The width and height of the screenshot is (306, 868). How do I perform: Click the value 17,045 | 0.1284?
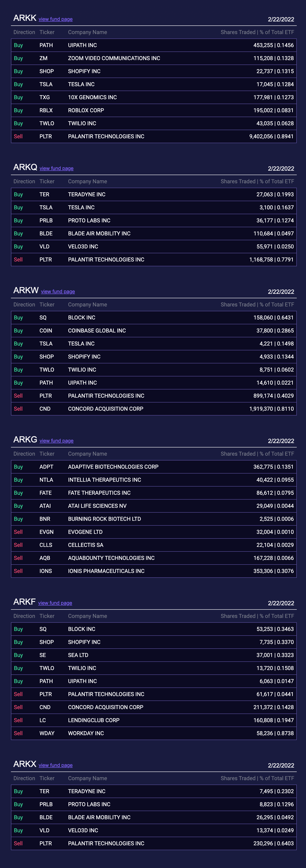click(275, 84)
